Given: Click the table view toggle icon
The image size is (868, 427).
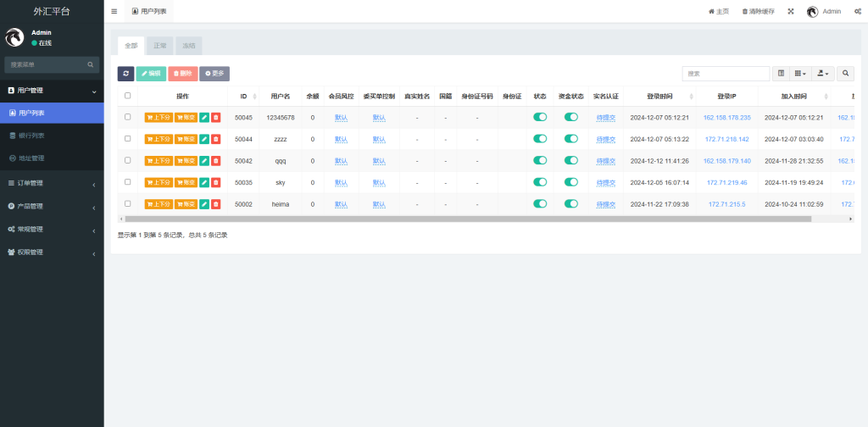Looking at the screenshot, I should (x=781, y=74).
